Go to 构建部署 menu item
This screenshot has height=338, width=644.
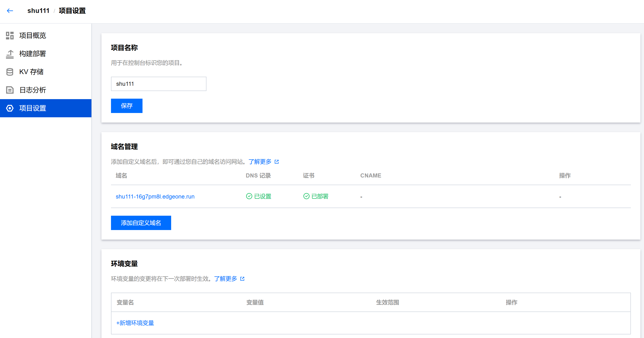[x=33, y=54]
